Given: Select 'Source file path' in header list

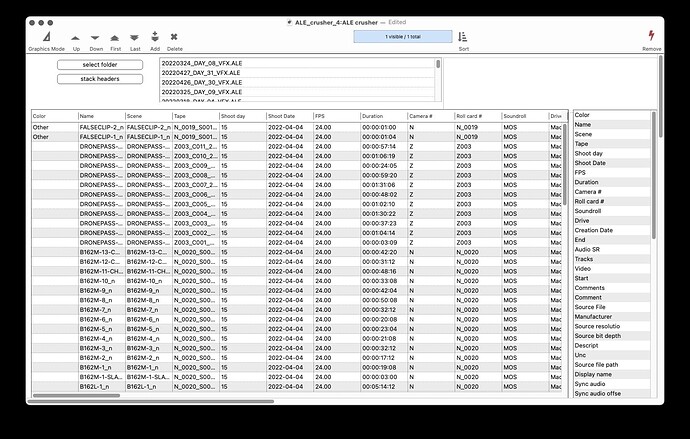Looking at the screenshot, I should tap(612, 365).
